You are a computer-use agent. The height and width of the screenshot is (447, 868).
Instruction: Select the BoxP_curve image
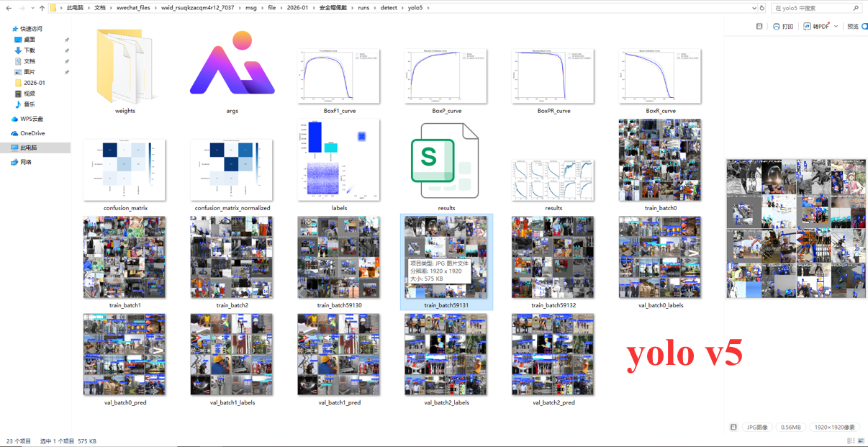point(446,76)
